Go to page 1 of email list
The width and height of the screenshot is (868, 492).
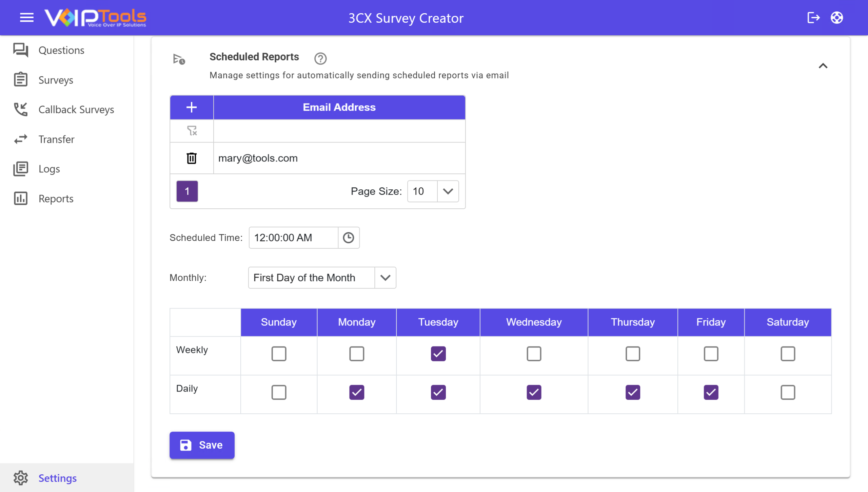click(187, 191)
